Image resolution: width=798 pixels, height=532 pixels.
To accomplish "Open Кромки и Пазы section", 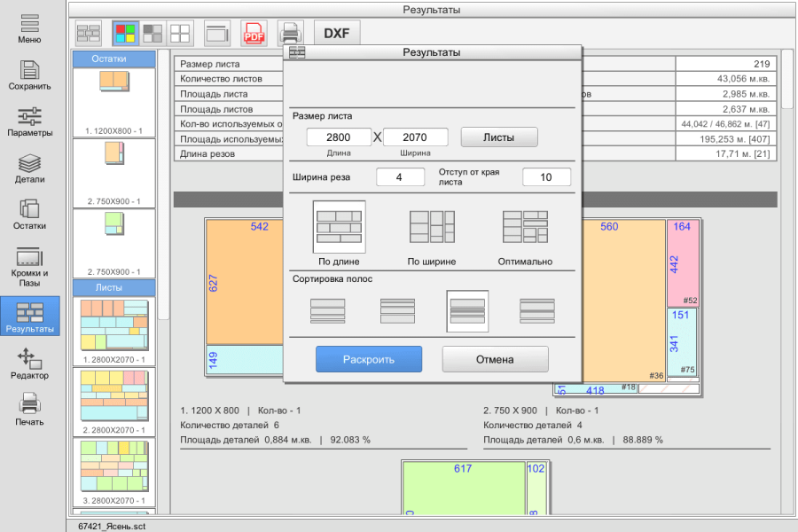I will [x=29, y=267].
